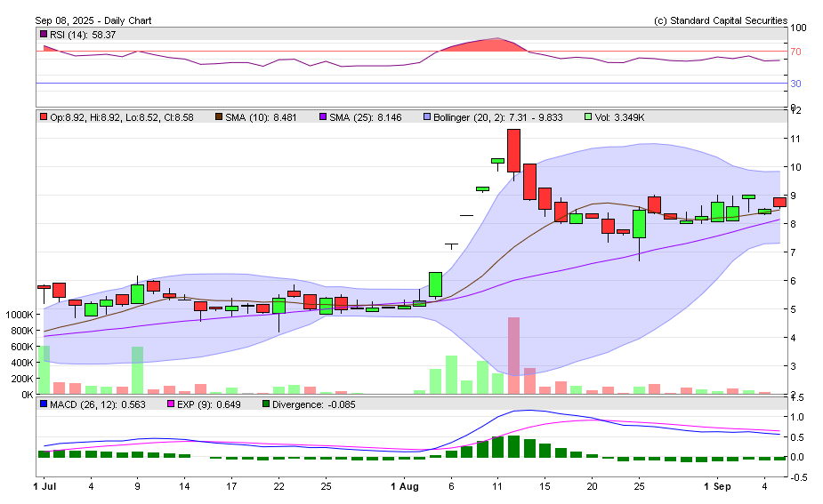Click the 200K volume axis label
823x504 pixels.
coord(21,379)
